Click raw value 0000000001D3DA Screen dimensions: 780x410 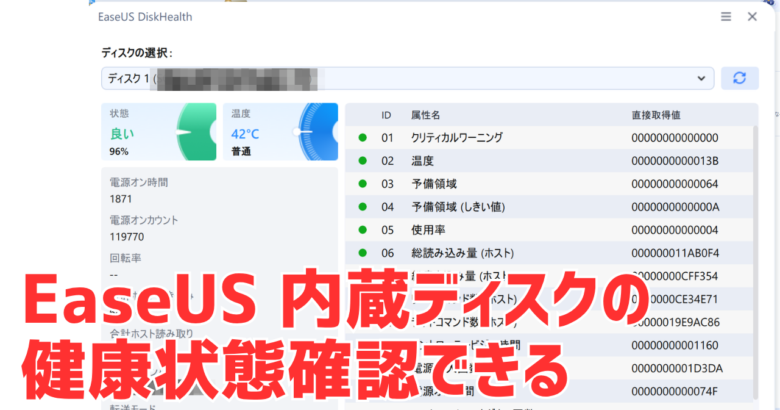coord(677,368)
